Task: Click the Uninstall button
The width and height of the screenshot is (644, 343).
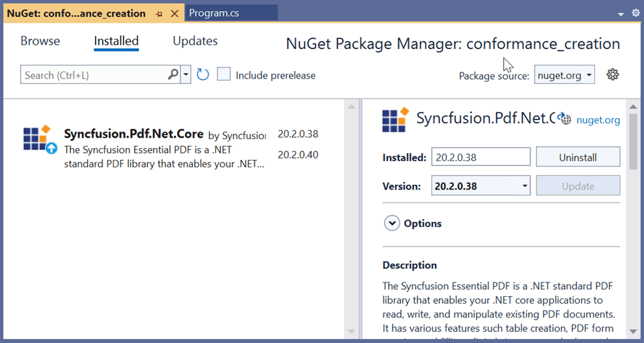Action: (577, 157)
